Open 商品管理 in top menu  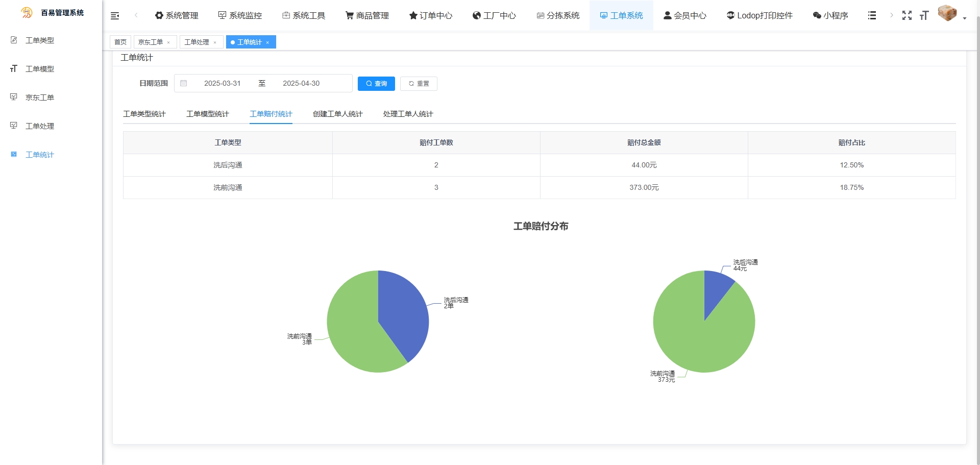[367, 16]
